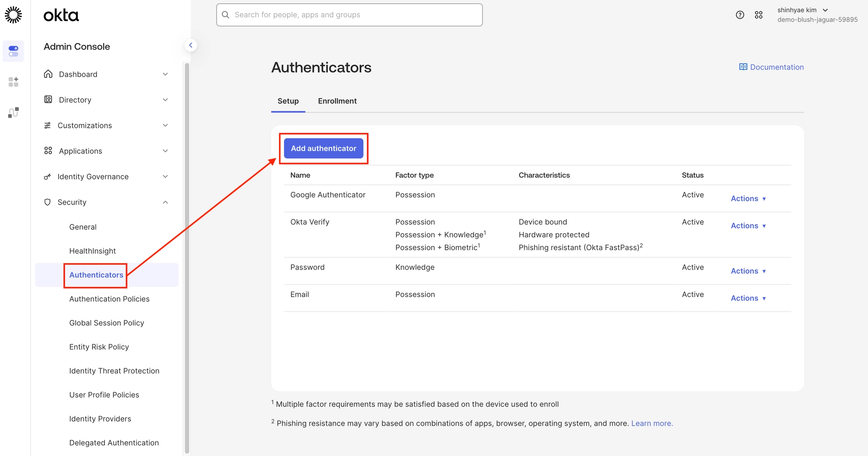Click the search people, apps and groups field

coord(349,15)
